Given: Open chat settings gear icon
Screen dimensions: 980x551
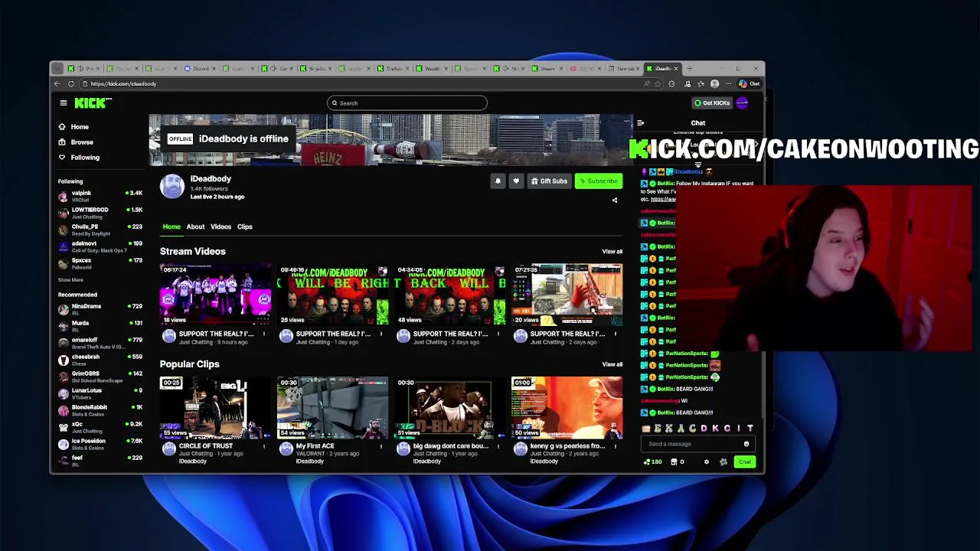Looking at the screenshot, I should pyautogui.click(x=706, y=462).
